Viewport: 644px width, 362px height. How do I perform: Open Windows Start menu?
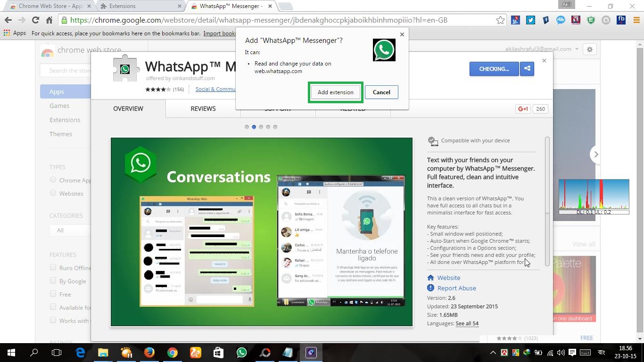[x=11, y=353]
